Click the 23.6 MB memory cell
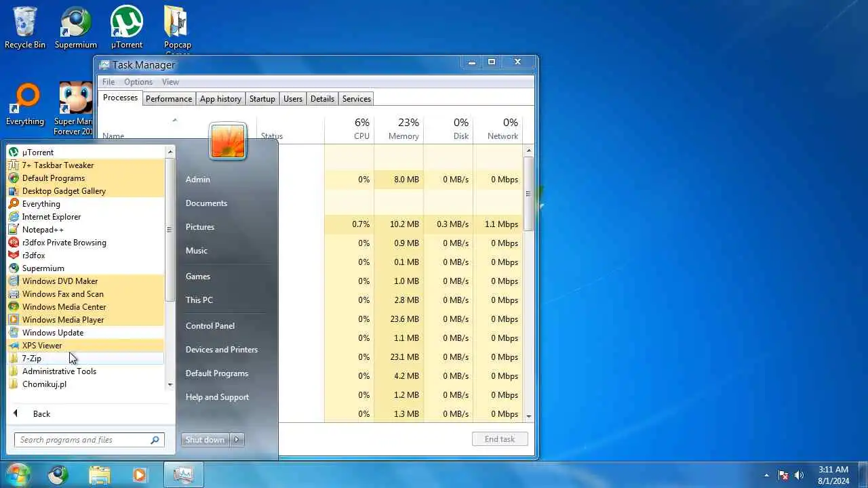 click(398, 319)
